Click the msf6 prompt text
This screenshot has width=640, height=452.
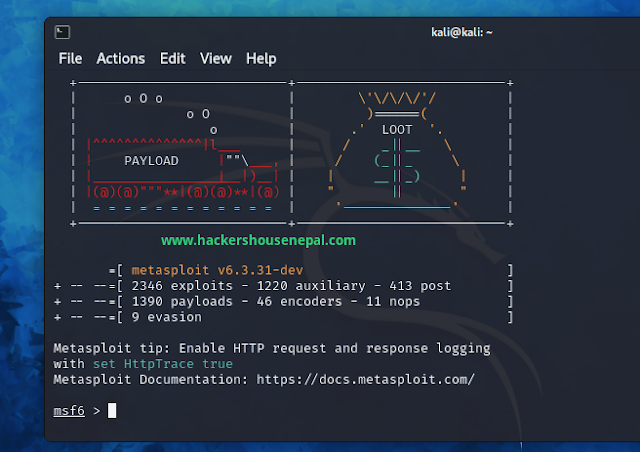coord(69,411)
